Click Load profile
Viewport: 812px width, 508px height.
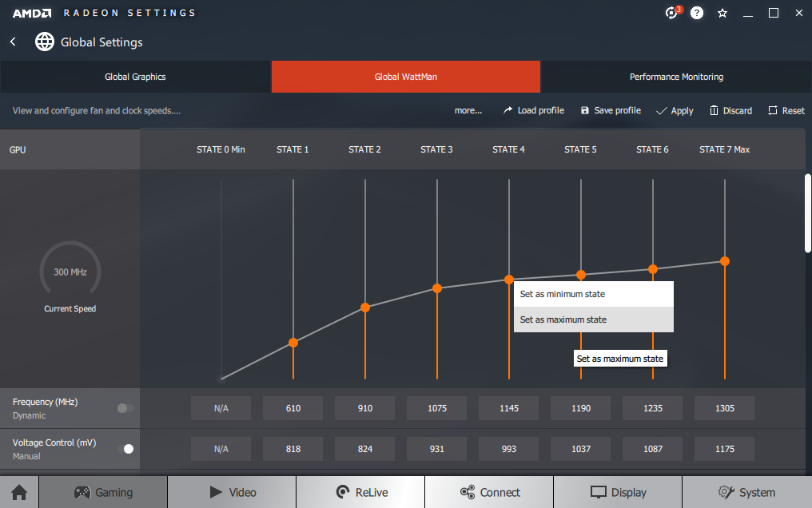tap(534, 110)
